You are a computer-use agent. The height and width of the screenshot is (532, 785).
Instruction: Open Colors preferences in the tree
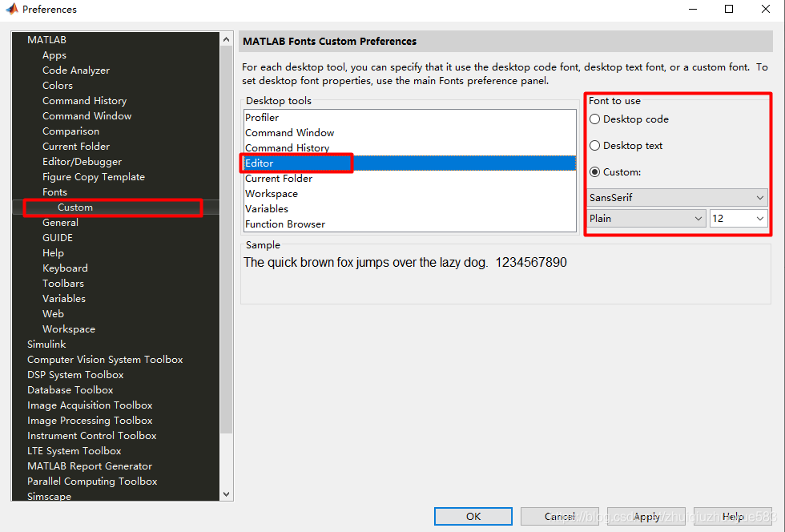tap(58, 86)
